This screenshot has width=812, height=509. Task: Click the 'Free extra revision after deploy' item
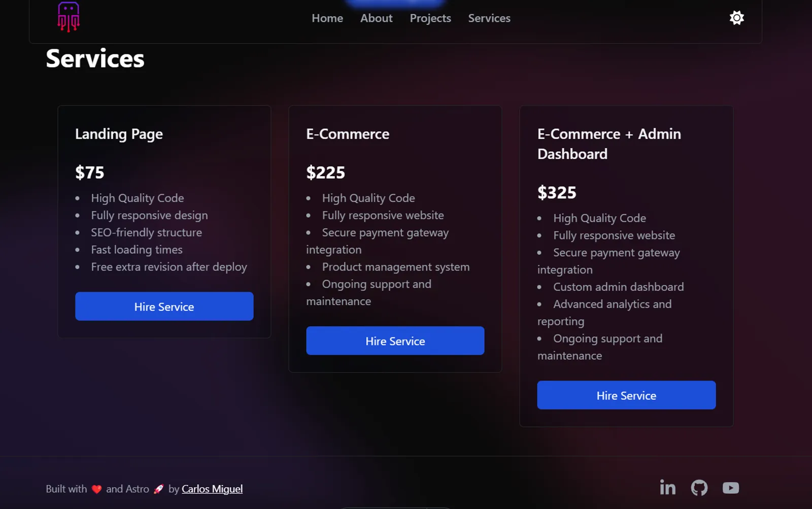tap(169, 267)
